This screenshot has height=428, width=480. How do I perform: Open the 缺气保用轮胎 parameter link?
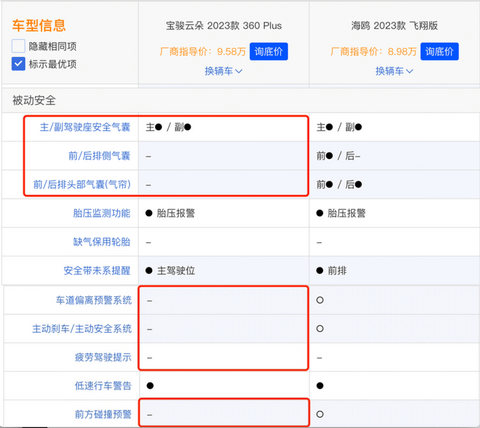point(101,242)
